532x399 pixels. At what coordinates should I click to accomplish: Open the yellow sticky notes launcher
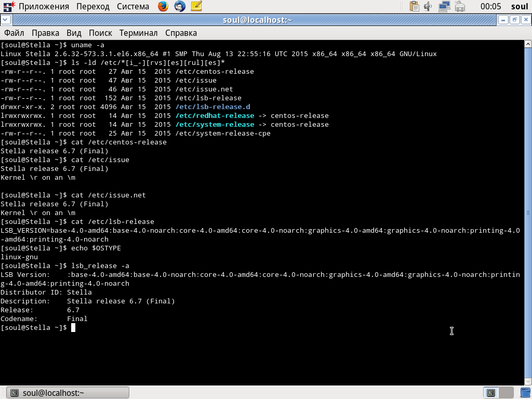tap(196, 6)
